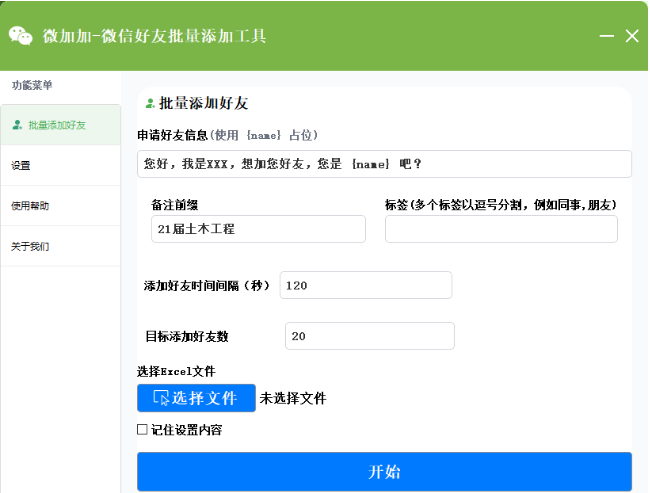Viewport: 650px width, 493px height.
Task: Click the green person icon in page heading
Action: [x=150, y=103]
